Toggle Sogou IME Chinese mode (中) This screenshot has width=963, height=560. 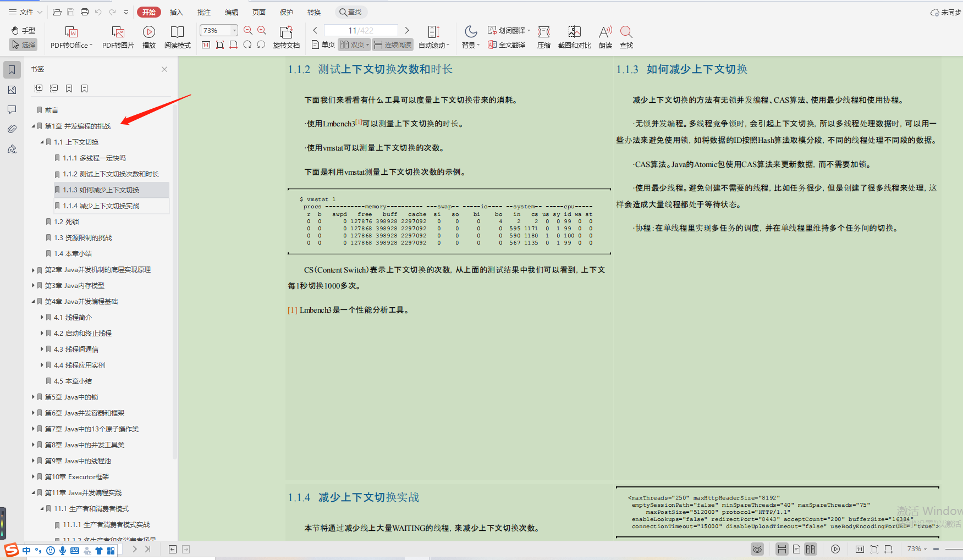26,551
